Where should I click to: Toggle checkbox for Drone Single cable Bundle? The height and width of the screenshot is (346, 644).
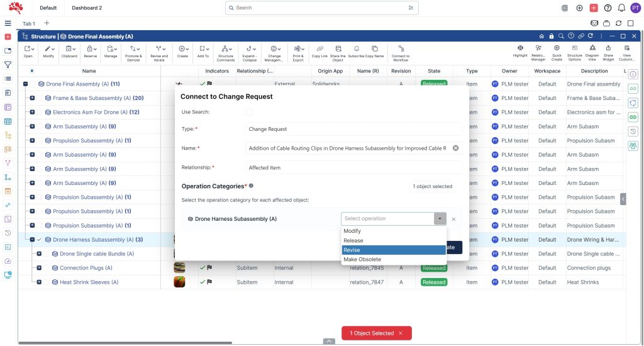click(x=46, y=254)
